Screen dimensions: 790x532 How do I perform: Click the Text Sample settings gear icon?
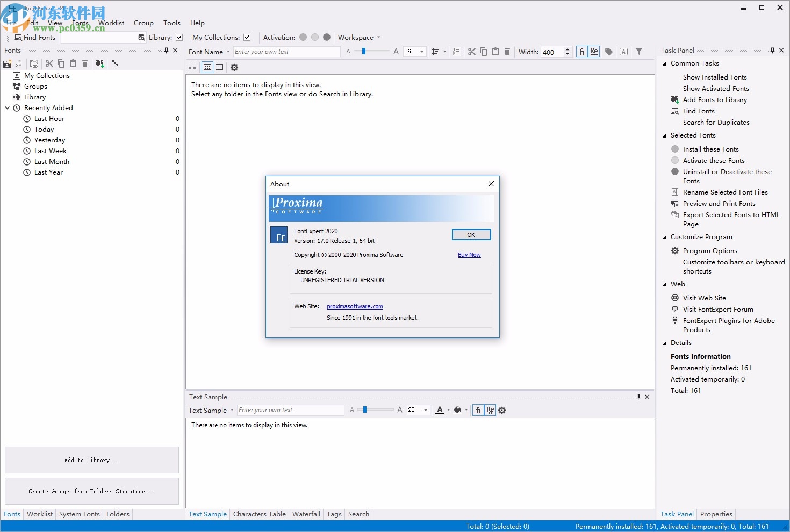[x=502, y=410]
